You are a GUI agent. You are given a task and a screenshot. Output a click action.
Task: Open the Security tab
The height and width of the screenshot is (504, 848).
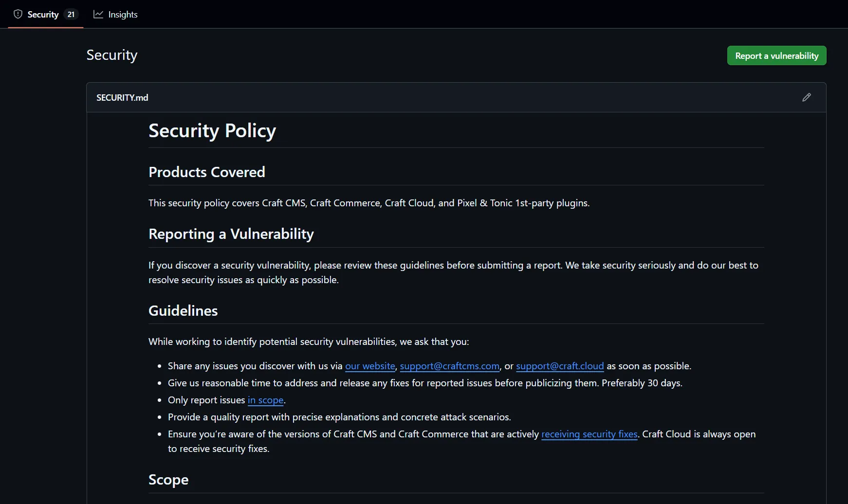pos(46,14)
